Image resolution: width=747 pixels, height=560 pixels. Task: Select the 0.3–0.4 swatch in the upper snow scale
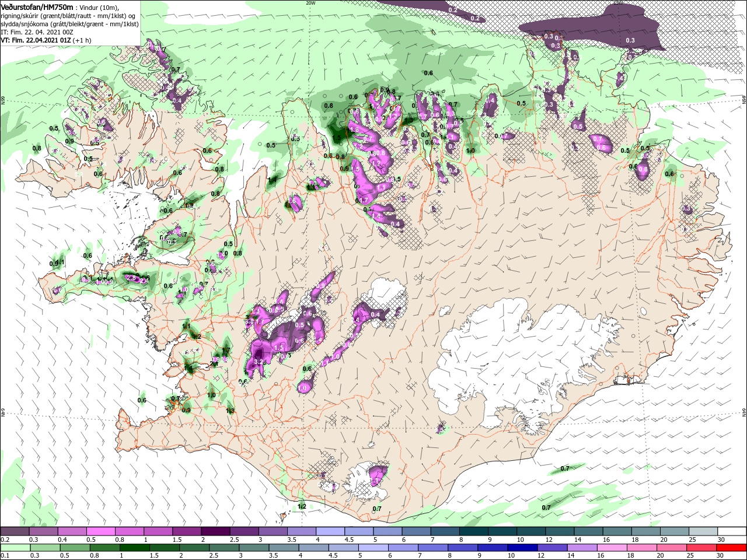click(x=43, y=531)
